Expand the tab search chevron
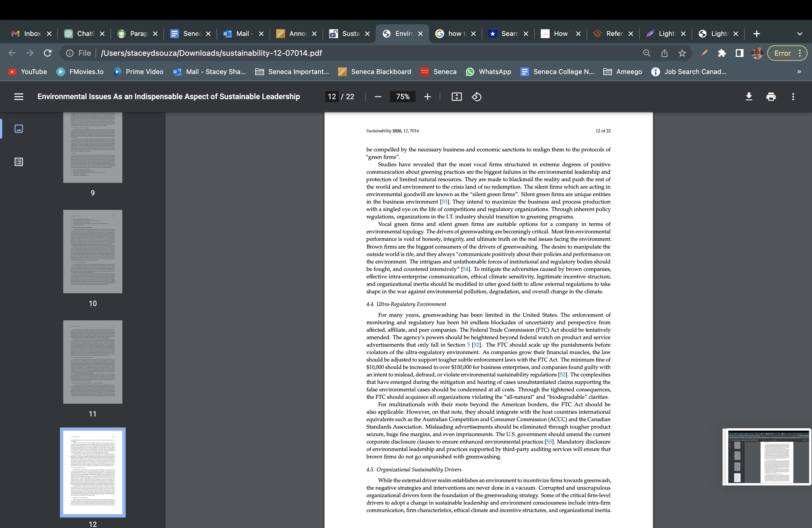 point(799,34)
